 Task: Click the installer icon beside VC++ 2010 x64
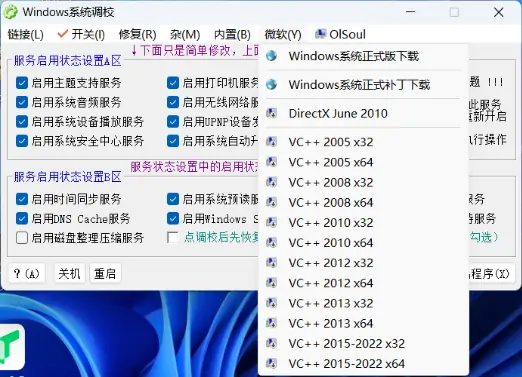271,242
